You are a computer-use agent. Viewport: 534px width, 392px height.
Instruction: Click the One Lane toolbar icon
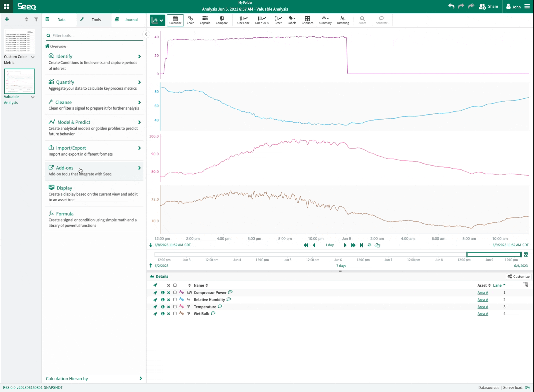click(x=243, y=20)
